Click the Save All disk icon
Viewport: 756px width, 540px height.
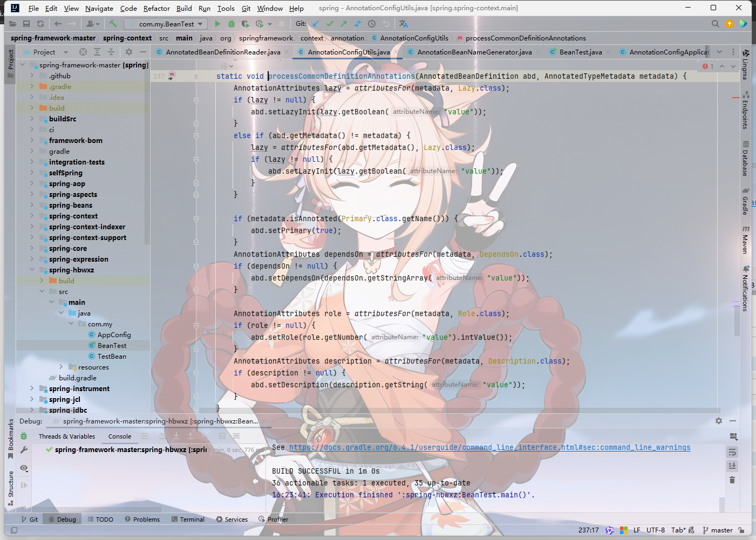pos(26,24)
